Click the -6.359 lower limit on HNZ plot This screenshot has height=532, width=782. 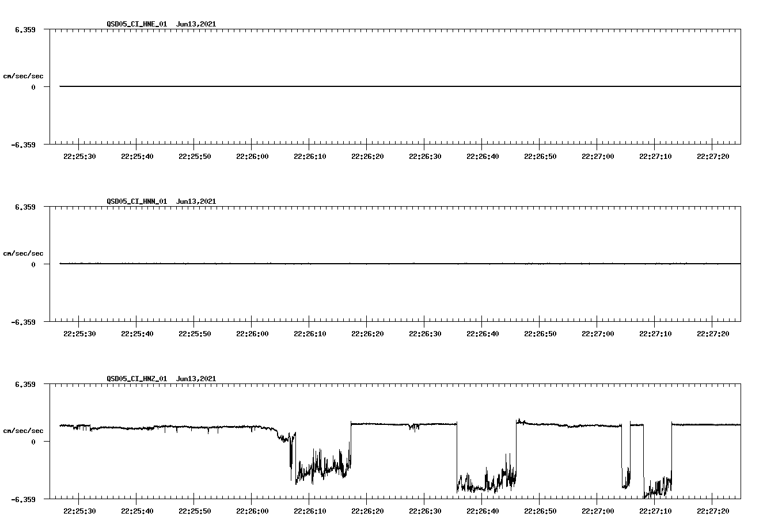[x=24, y=499]
